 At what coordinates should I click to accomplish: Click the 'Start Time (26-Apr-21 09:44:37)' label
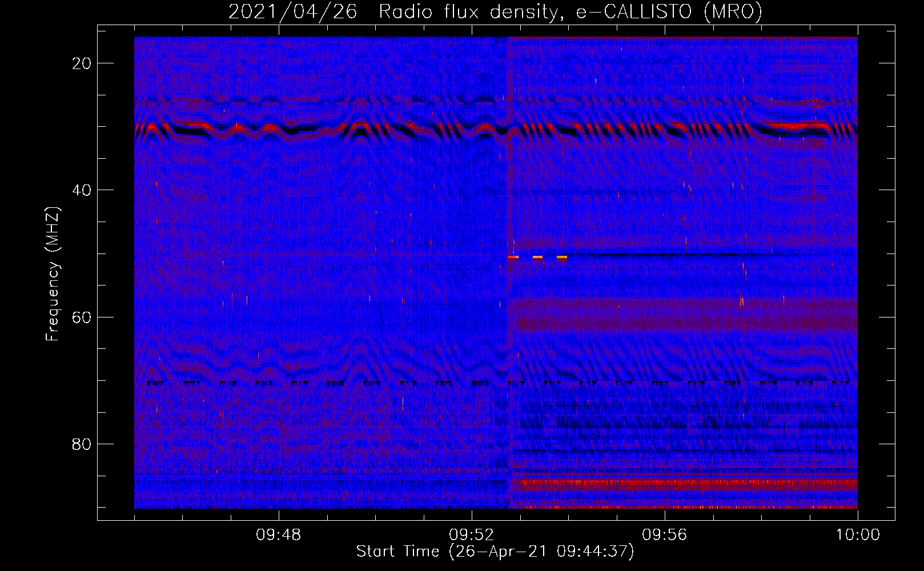tap(495, 551)
